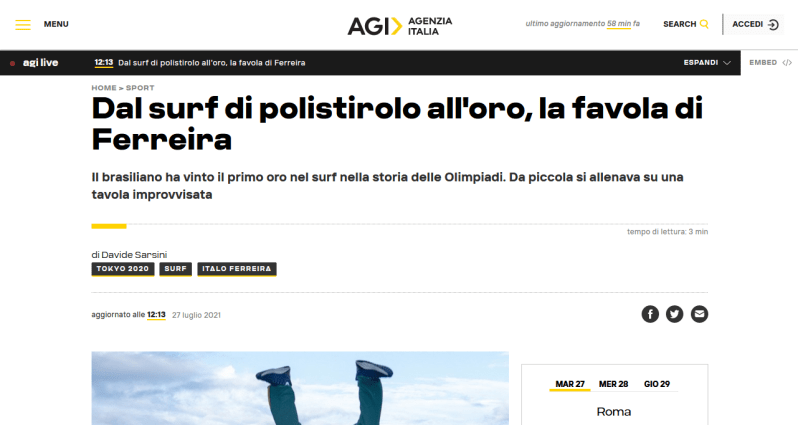Open the TOKYO 2020 tag
Viewport: 798px width, 425px height.
click(x=123, y=269)
